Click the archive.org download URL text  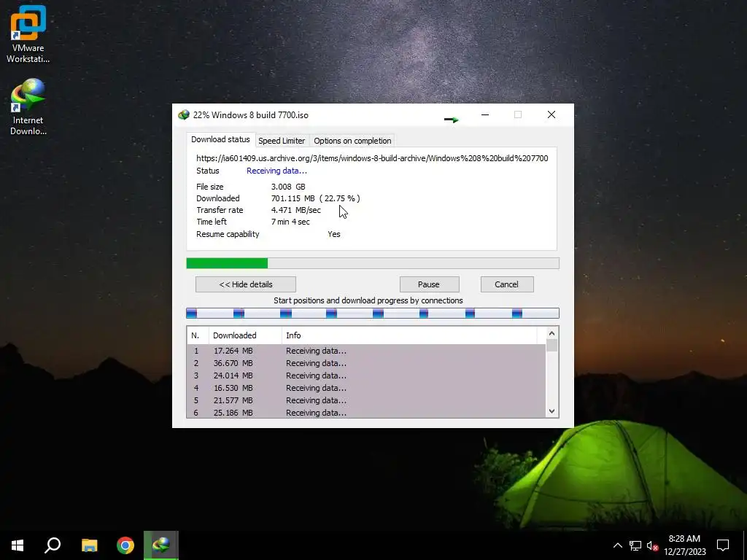tap(372, 158)
